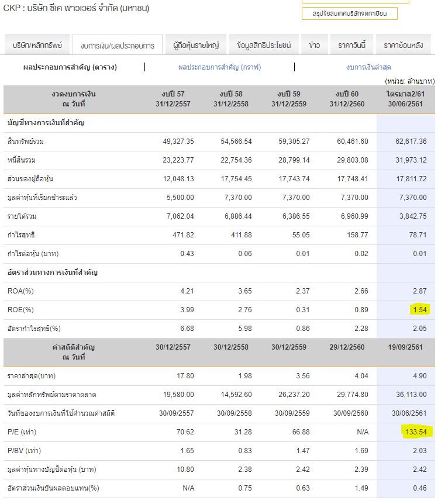Open the ข้อมูลสิทธิประโยชน์ tab

point(264,45)
